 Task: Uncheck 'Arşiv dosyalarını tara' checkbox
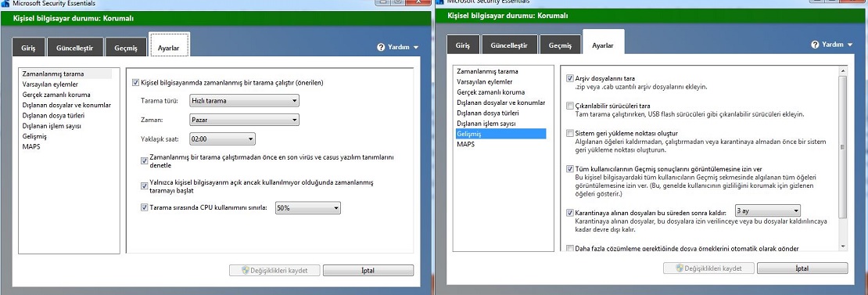[x=570, y=78]
